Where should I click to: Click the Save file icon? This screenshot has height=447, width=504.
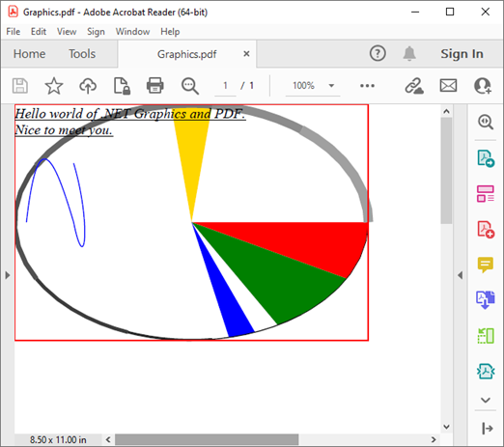20,86
